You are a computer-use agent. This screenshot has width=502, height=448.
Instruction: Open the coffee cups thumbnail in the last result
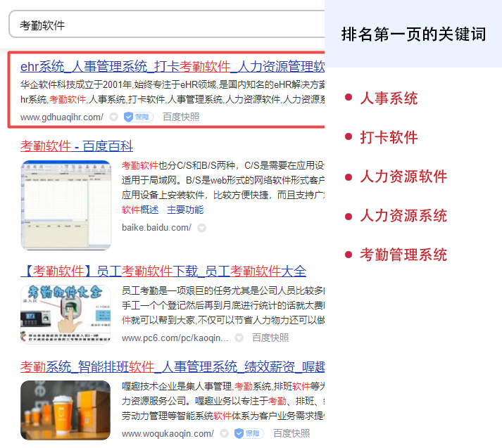[x=65, y=411]
